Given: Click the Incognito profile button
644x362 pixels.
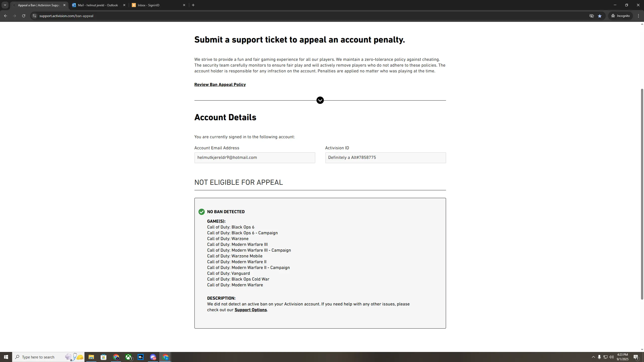Looking at the screenshot, I should [x=621, y=16].
